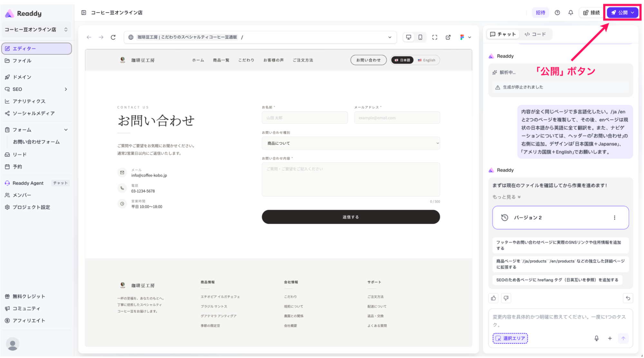
Task: Select hreflang タグ suggestion chip
Action: click(557, 280)
